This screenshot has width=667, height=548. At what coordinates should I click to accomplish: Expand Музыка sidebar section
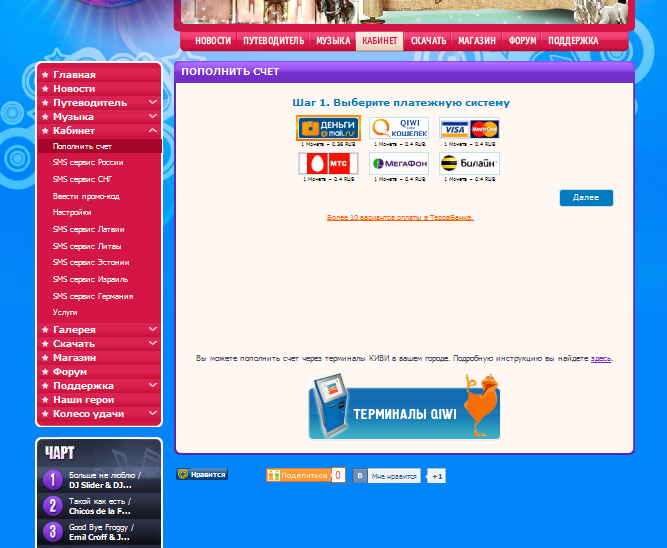(153, 116)
